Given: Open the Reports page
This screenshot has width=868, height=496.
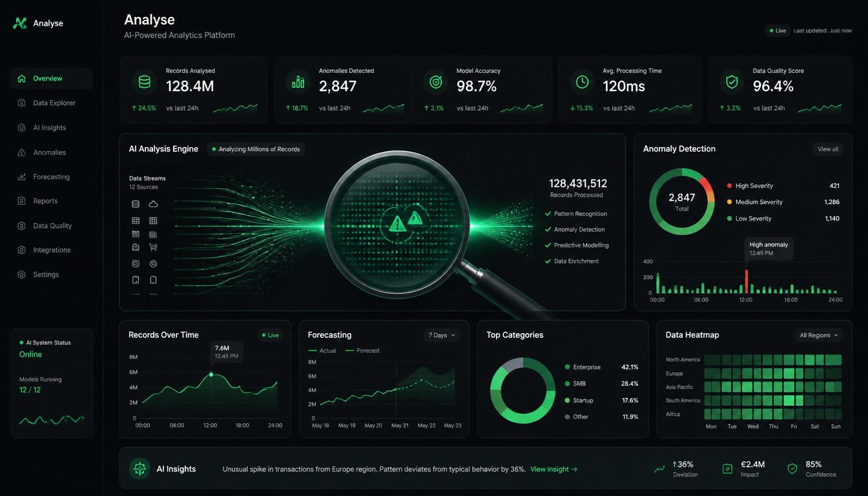Looking at the screenshot, I should [x=51, y=201].
